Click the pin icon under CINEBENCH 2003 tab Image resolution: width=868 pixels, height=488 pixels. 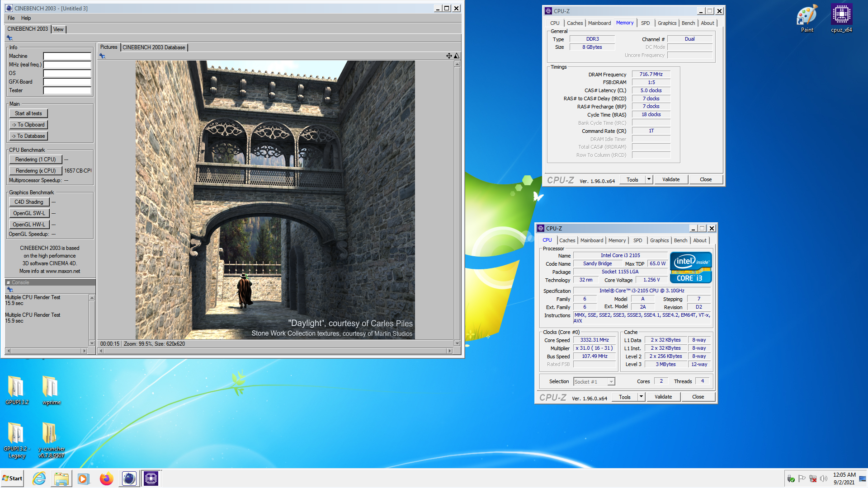[x=9, y=38]
